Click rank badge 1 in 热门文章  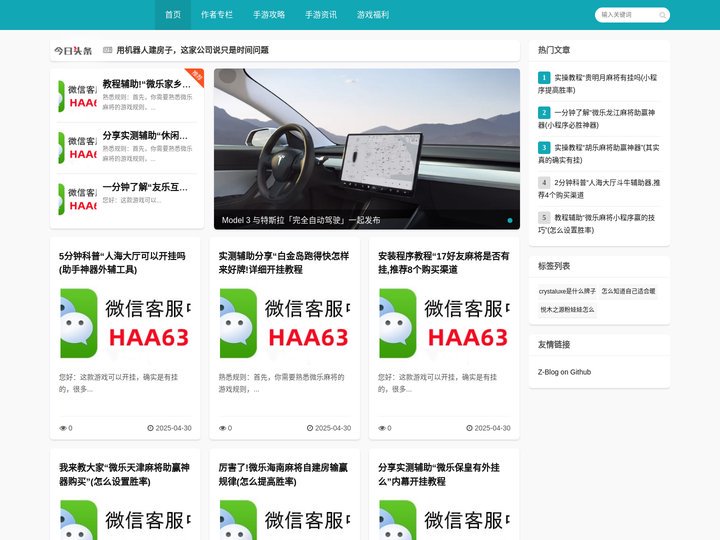click(544, 78)
